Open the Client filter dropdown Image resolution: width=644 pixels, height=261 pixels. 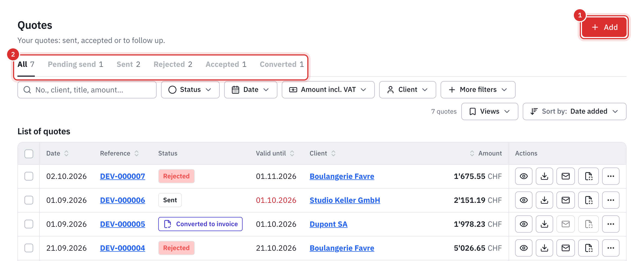click(407, 90)
